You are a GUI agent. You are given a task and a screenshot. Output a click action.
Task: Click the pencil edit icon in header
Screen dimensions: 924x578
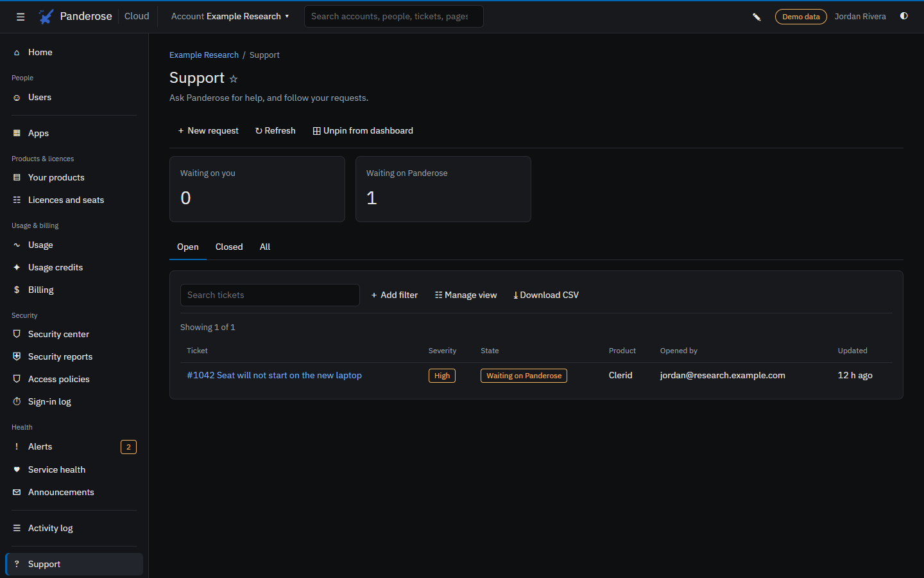(757, 17)
